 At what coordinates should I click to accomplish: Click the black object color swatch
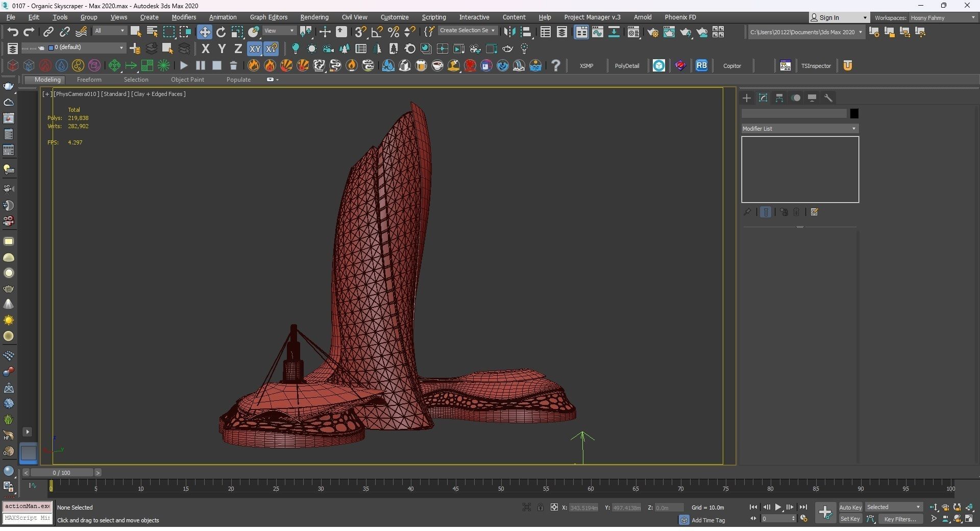pyautogui.click(x=854, y=114)
